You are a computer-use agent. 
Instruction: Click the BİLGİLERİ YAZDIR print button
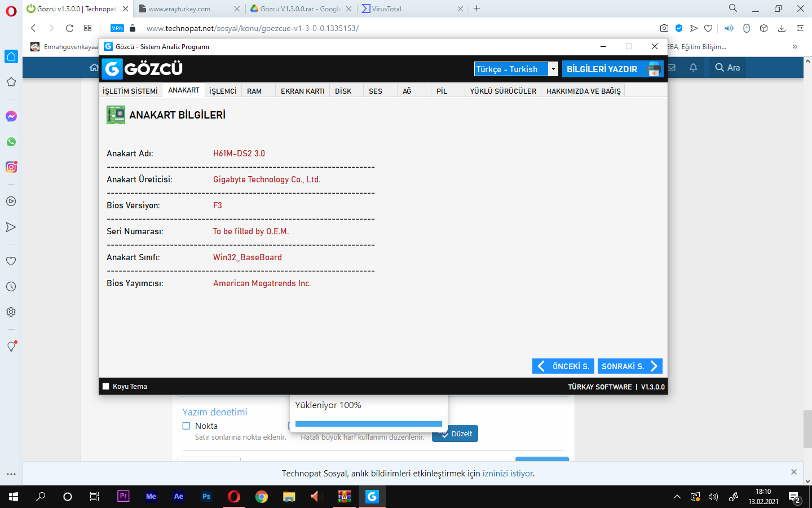pos(613,69)
